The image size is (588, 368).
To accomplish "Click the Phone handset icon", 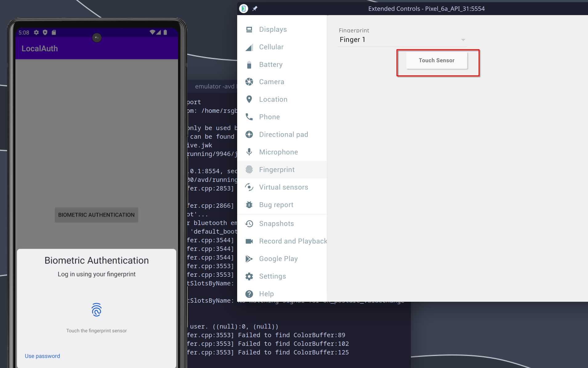I will click(x=249, y=117).
